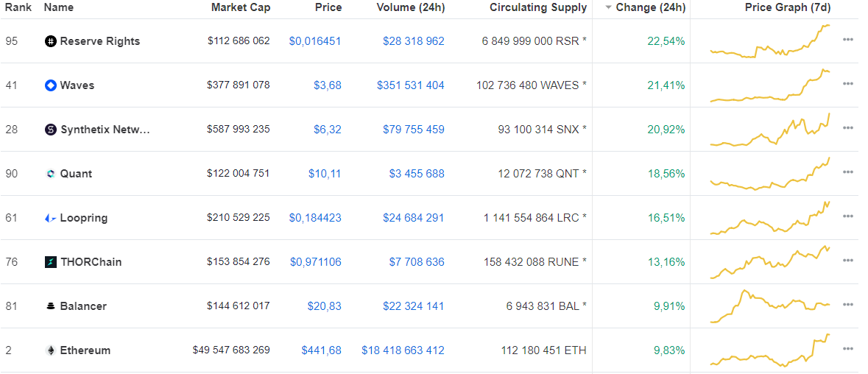The image size is (868, 374).
Task: Click Reserve Rights price $0,016451
Action: (315, 41)
